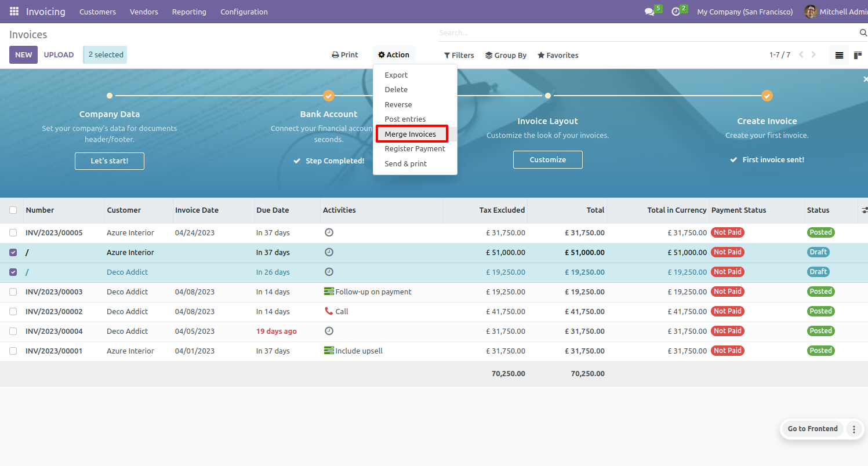Click the UPLOAD button
Image resolution: width=868 pixels, height=466 pixels.
(59, 55)
